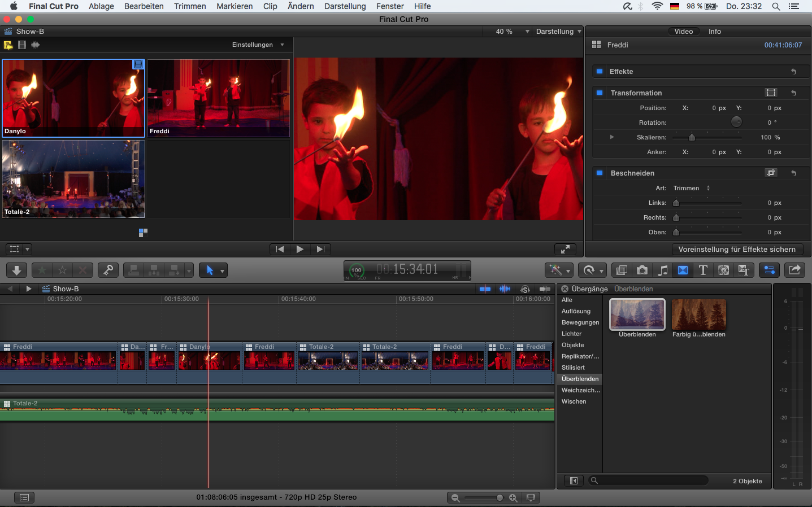The height and width of the screenshot is (507, 812).
Task: Toggle the transitions browser icon
Action: 683,270
